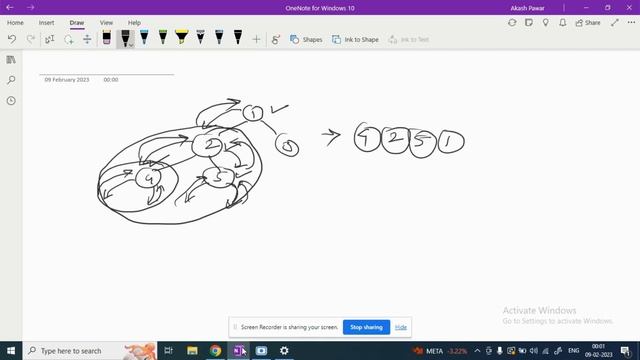Click the META stock widget

pyautogui.click(x=440, y=351)
